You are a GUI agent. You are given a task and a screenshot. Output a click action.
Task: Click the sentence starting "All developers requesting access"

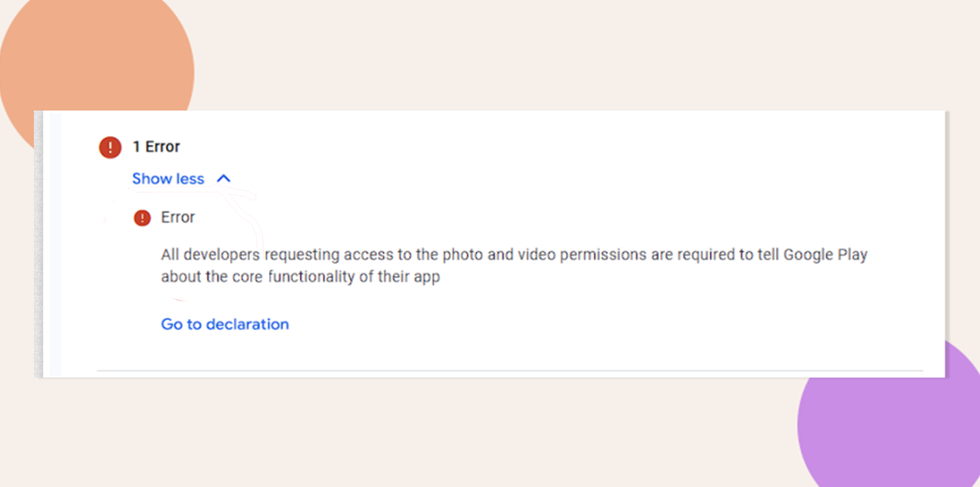[x=514, y=266]
